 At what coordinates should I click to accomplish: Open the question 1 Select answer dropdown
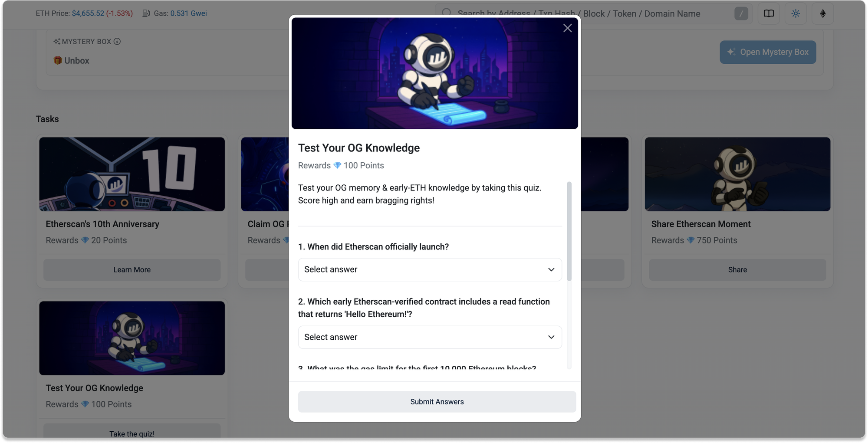430,269
